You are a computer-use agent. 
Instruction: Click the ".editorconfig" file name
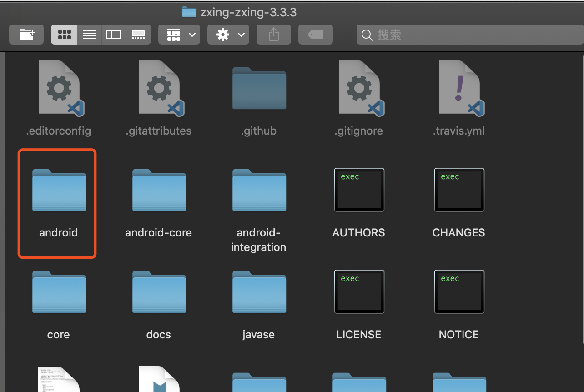click(59, 131)
